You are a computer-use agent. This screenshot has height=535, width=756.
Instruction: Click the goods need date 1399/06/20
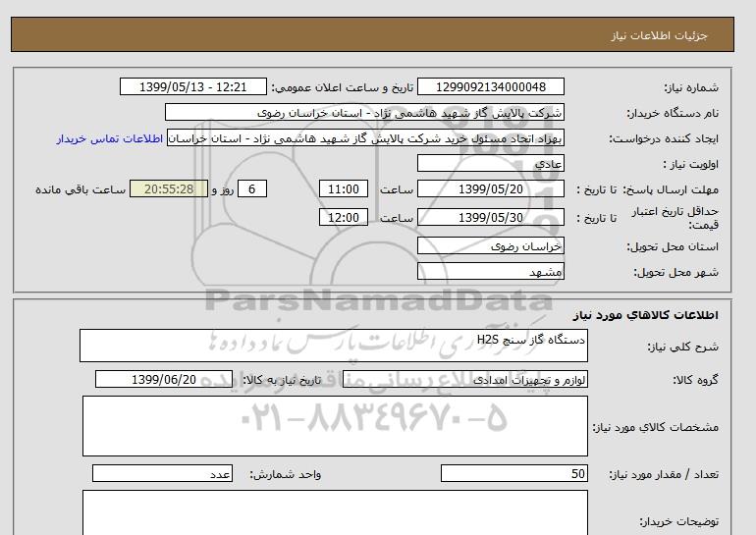coord(164,379)
